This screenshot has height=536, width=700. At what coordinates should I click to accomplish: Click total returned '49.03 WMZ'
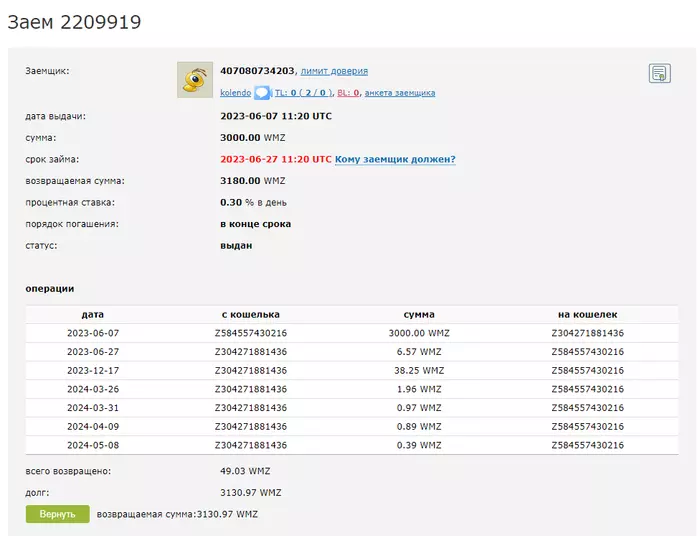(245, 471)
